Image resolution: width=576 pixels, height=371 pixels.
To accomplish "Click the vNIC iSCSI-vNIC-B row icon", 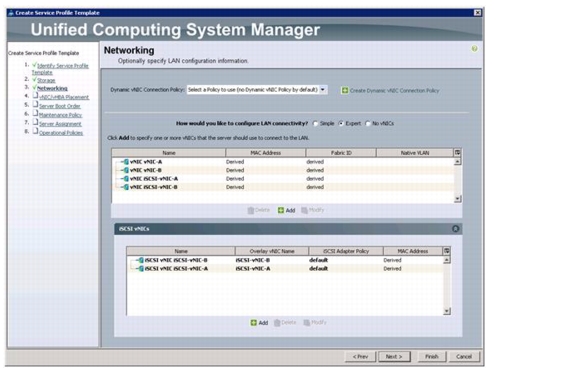I will [x=126, y=187].
